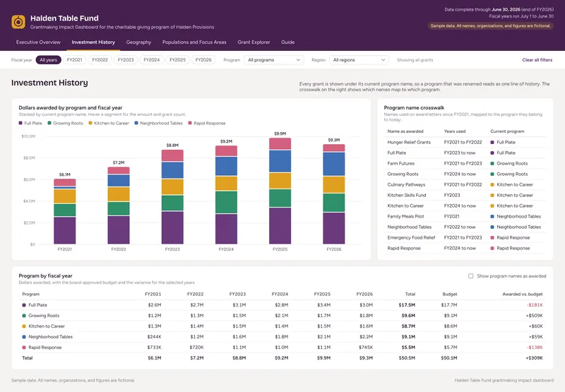
Task: Open the Geography tab
Action: pyautogui.click(x=138, y=42)
